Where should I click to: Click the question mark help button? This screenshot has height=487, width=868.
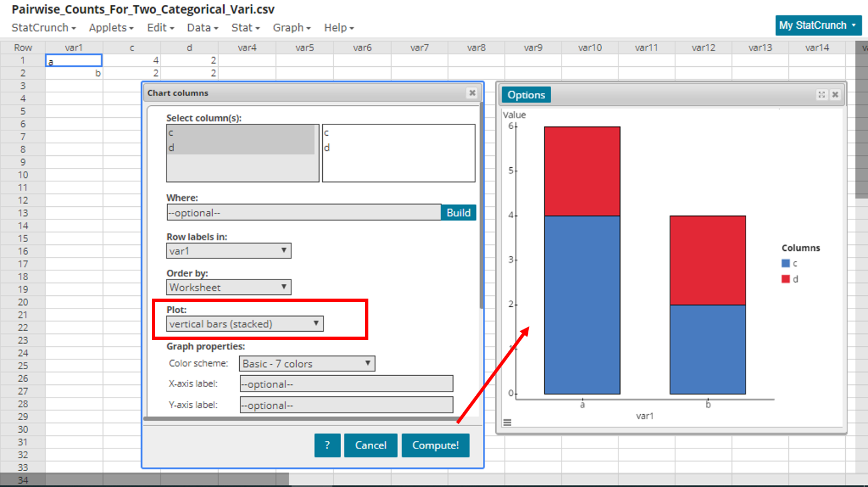tap(327, 445)
